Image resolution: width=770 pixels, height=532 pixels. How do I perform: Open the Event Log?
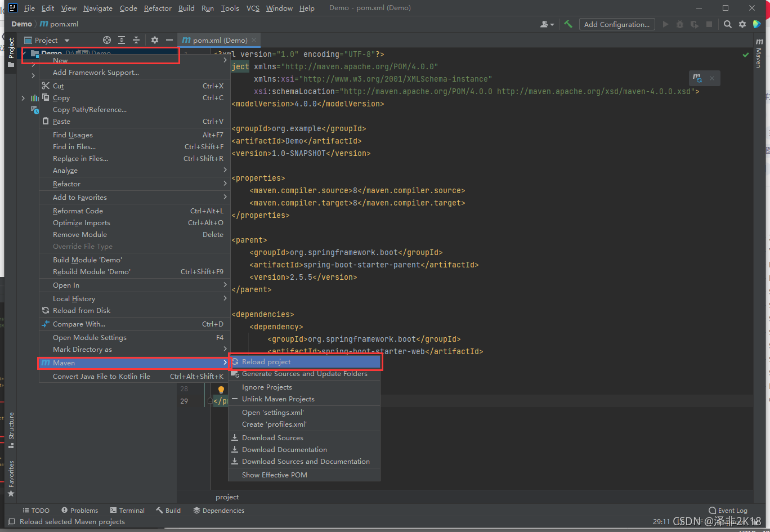pyautogui.click(x=728, y=511)
